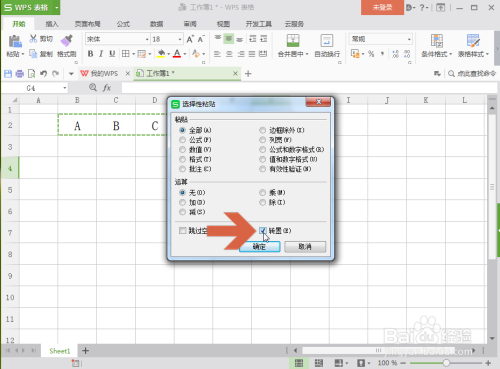Open a new document tab with plus
This screenshot has height=369, width=500.
coord(248,74)
